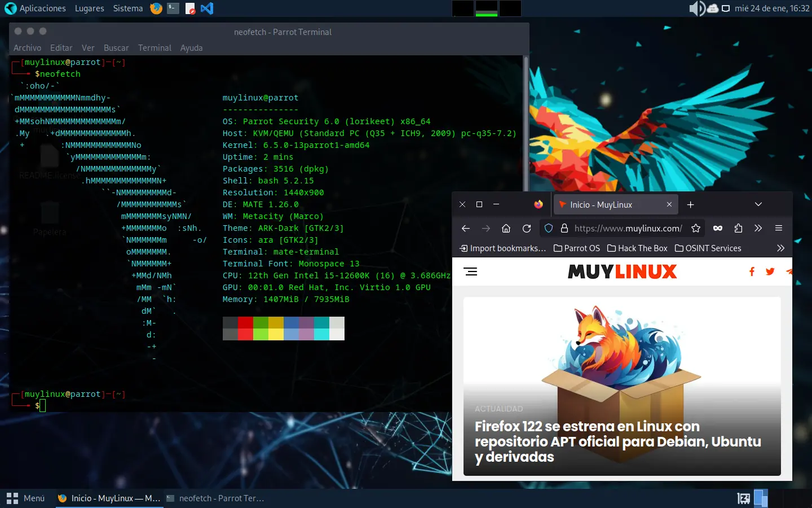Viewport: 812px width, 508px height.
Task: Open the terminal launcher in top panel
Action: [x=173, y=8]
